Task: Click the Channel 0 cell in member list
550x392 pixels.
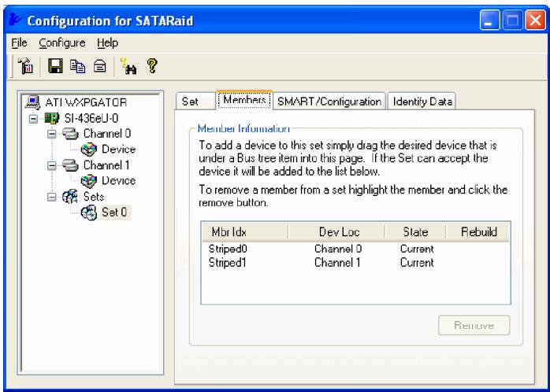Action: (338, 249)
